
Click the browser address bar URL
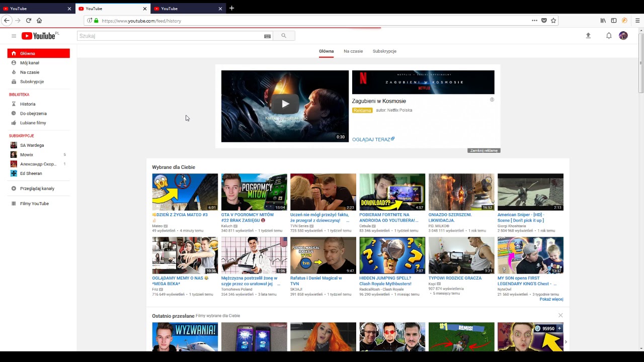tap(141, 21)
